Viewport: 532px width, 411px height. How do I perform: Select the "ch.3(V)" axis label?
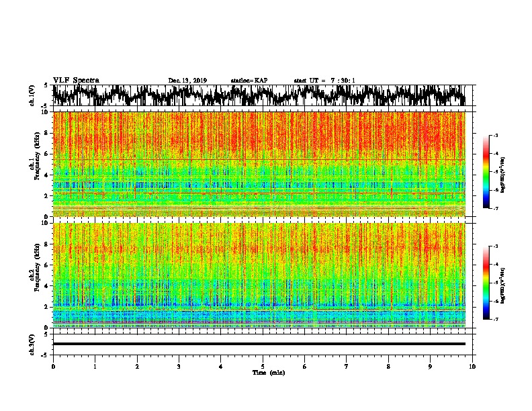32,345
